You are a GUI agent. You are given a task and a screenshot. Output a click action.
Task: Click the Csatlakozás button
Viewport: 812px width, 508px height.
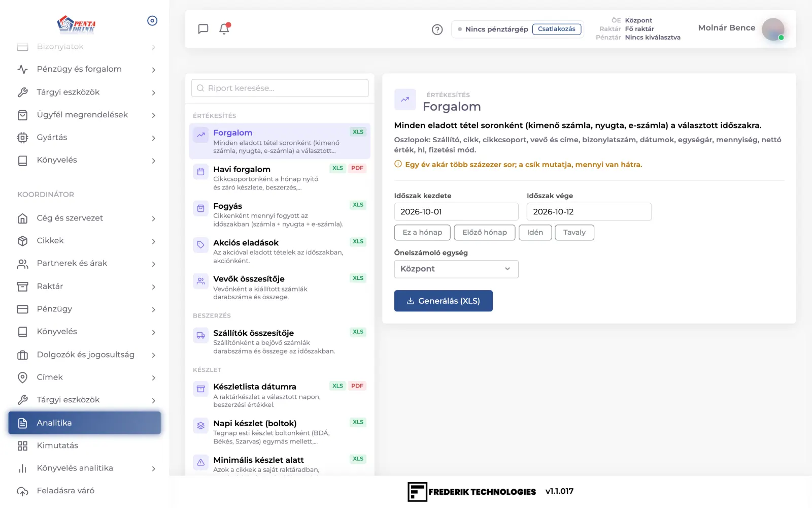pos(556,29)
